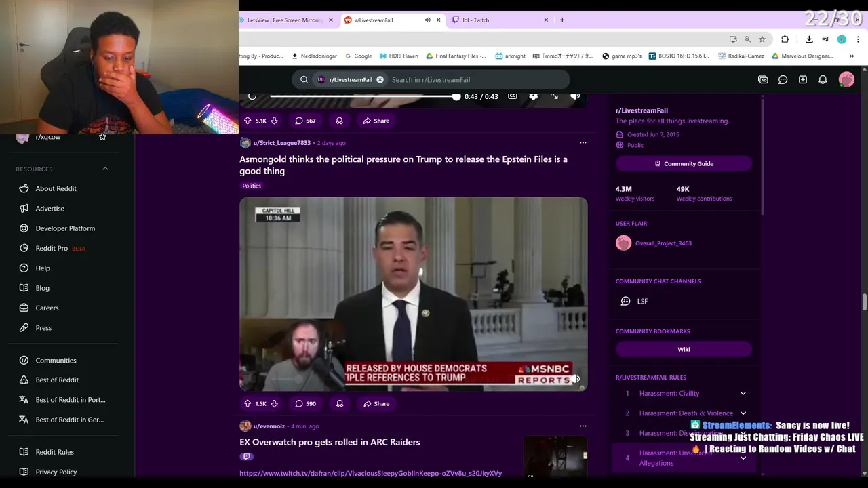Favorite the r/xqcow community star

[102, 137]
